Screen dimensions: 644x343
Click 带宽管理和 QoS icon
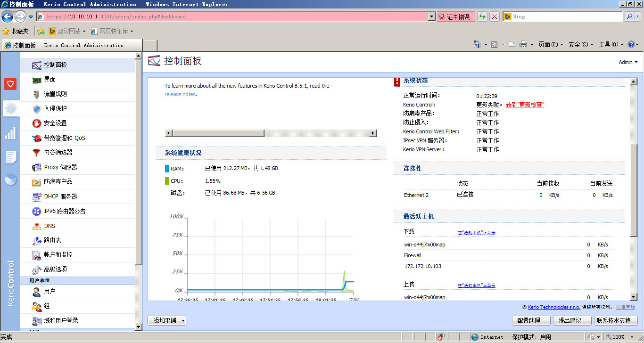(x=37, y=138)
